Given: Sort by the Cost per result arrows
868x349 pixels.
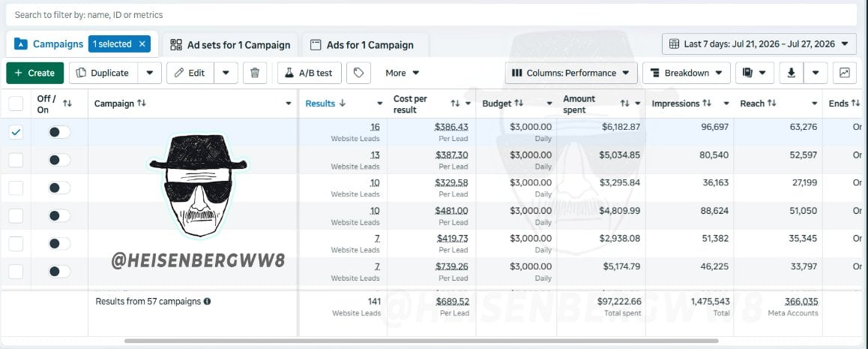Looking at the screenshot, I should pos(456,104).
